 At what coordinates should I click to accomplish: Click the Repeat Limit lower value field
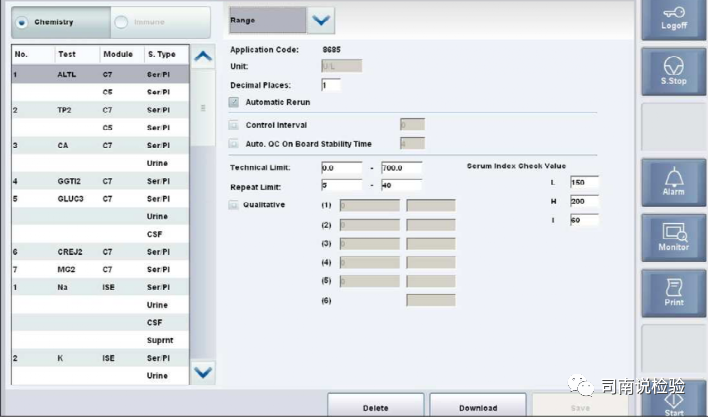342,185
